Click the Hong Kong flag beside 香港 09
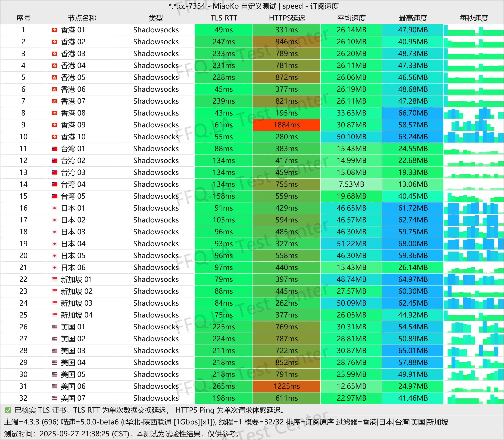The width and height of the screenshot is (504, 440). [x=54, y=125]
